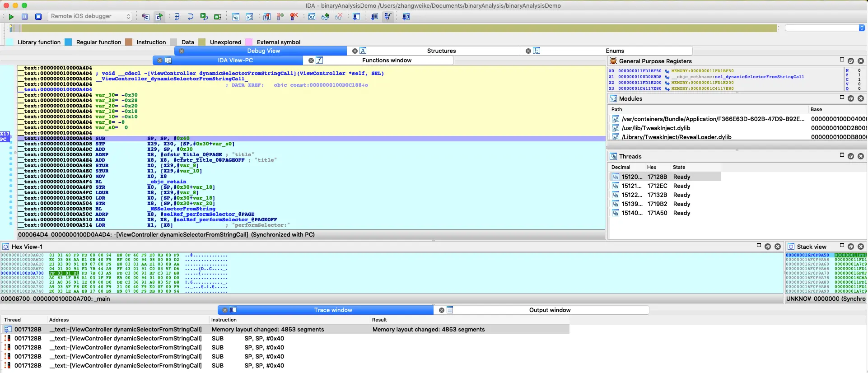The image size is (868, 373).
Task: Toggle the function tracing toolbar icon
Action: (388, 17)
